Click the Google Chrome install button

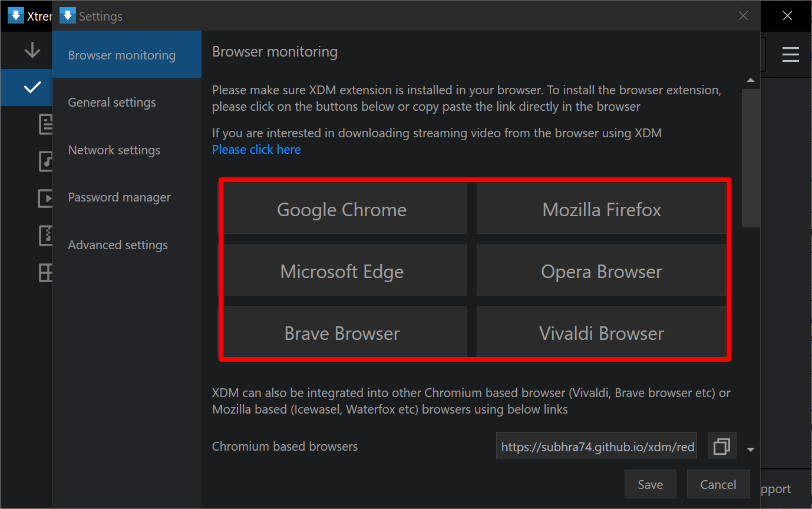point(342,209)
